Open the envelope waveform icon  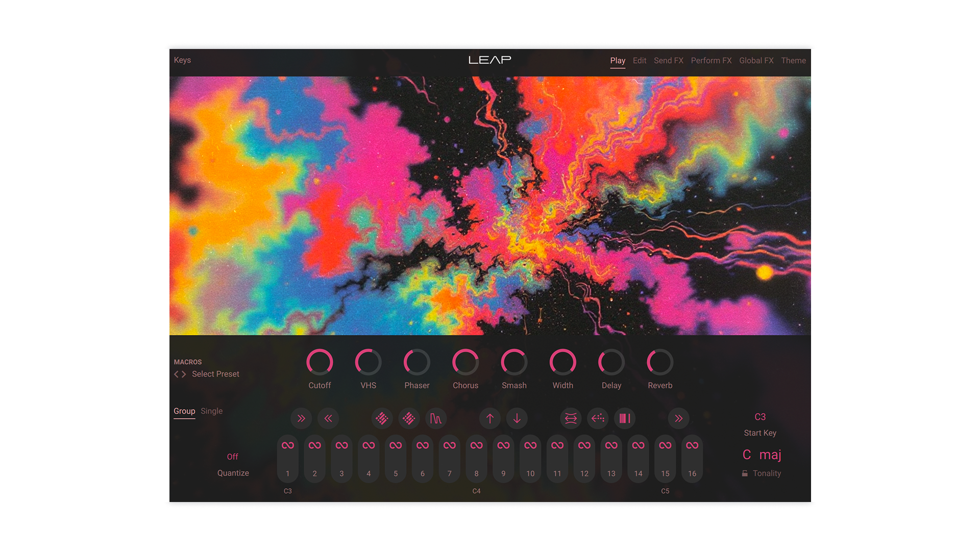tap(436, 418)
